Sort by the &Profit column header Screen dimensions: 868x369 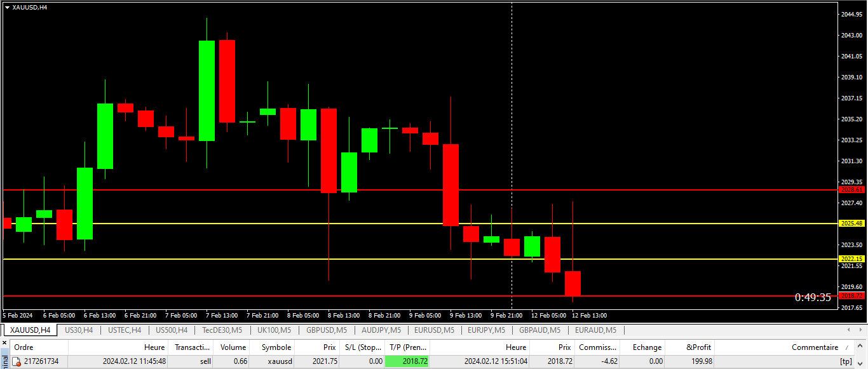(x=690, y=347)
